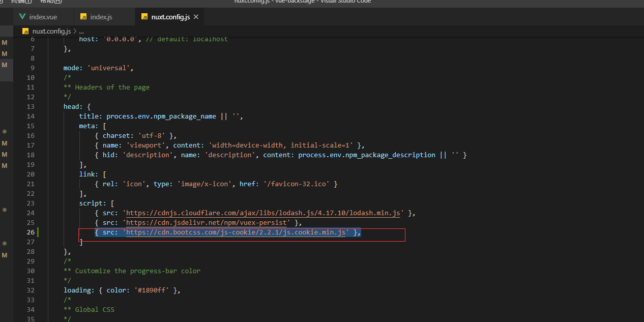This screenshot has width=644, height=322.
Task: Click line number 20 in the gutter
Action: click(30, 174)
